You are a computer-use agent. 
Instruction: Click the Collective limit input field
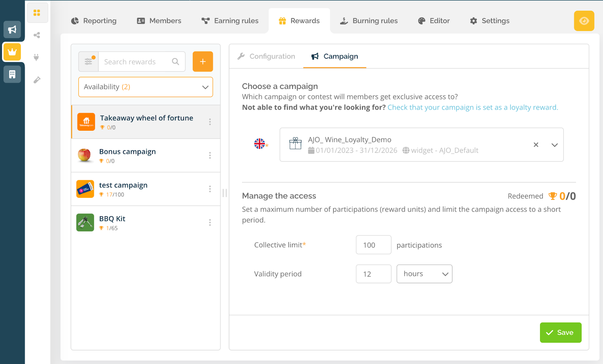tap(373, 245)
